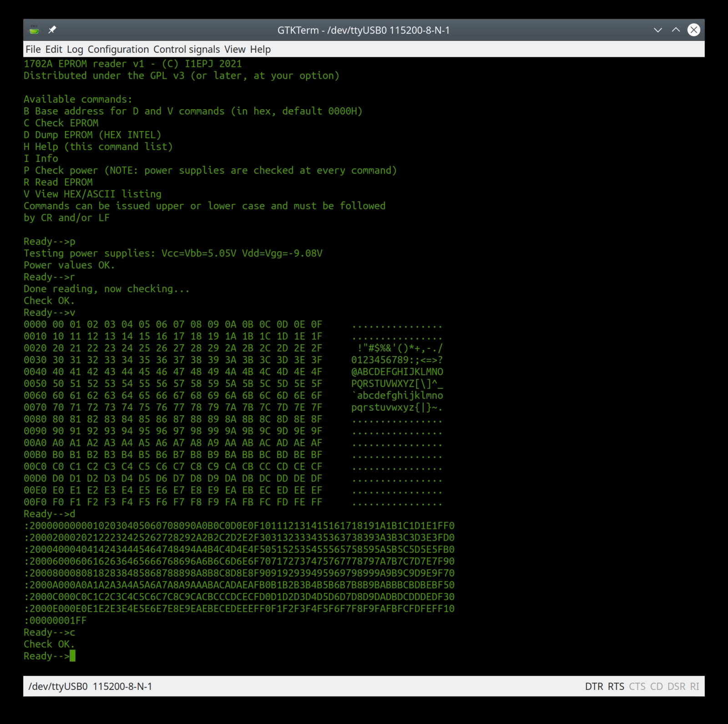The image size is (728, 724).
Task: Open the Log menu
Action: pyautogui.click(x=75, y=49)
